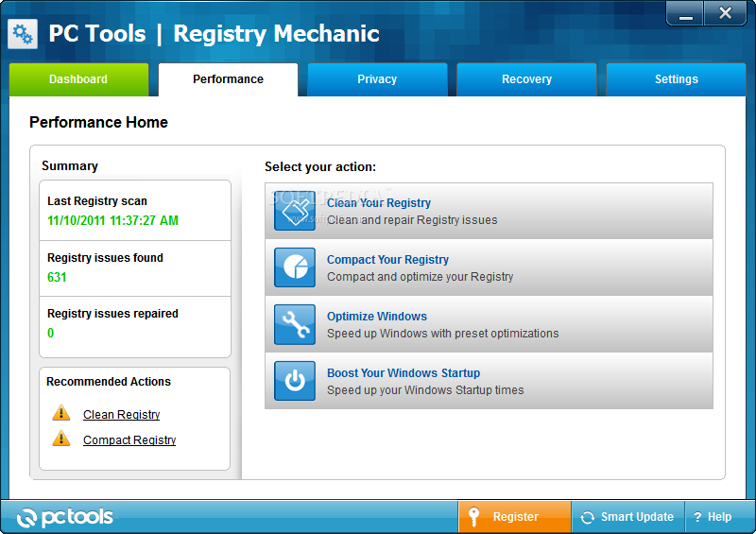Image resolution: width=756 pixels, height=534 pixels.
Task: Open the Settings tab
Action: click(676, 79)
